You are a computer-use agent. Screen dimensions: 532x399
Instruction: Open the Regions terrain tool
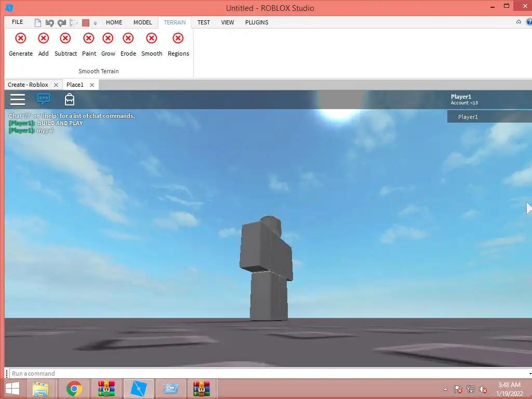click(178, 45)
